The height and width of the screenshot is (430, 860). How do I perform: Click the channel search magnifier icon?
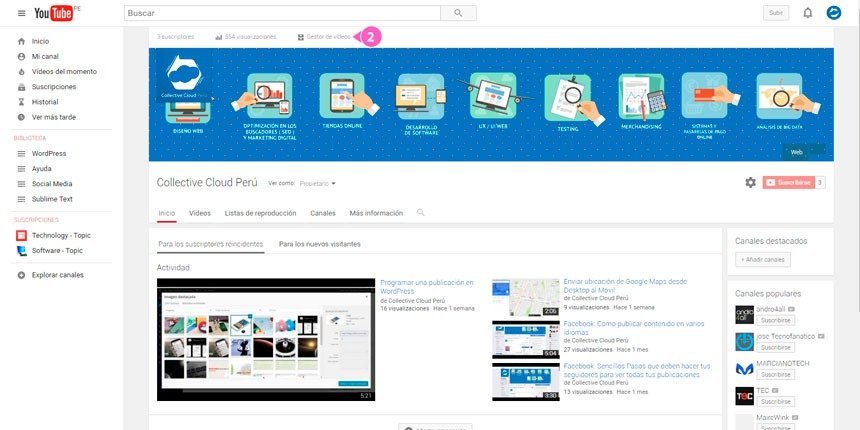[x=421, y=212]
